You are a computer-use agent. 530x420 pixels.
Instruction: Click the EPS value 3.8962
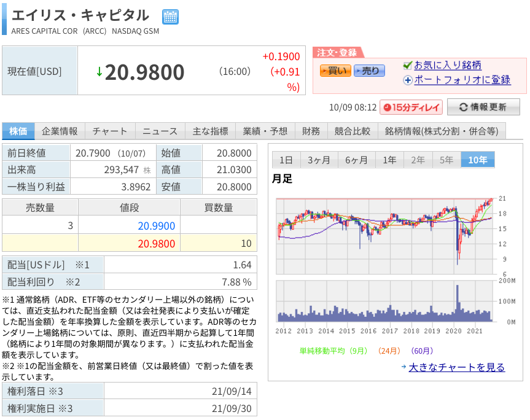[136, 187]
